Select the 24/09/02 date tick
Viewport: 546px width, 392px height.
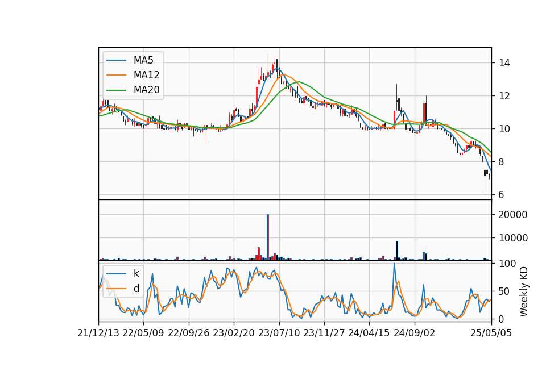point(415,333)
